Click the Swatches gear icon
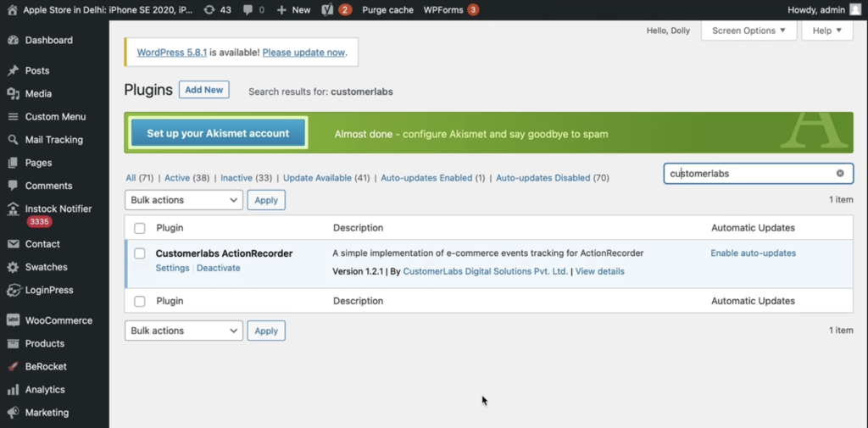This screenshot has width=868, height=428. (13, 267)
